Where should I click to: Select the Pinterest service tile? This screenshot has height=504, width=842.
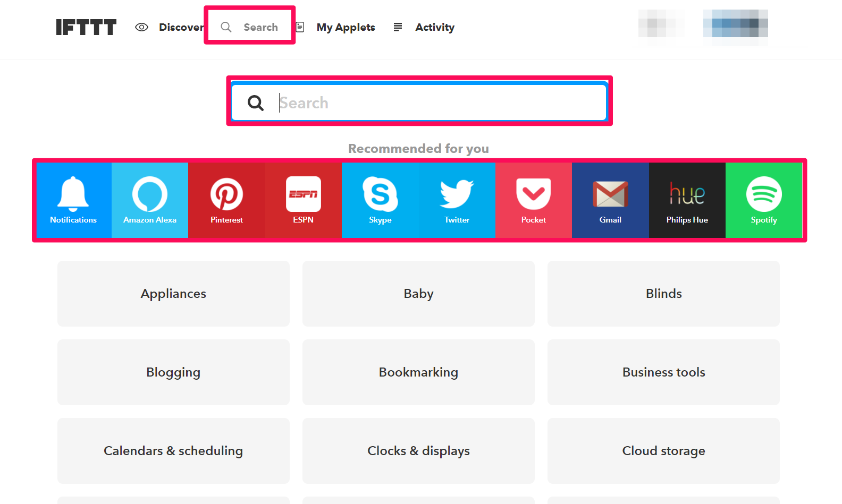227,200
